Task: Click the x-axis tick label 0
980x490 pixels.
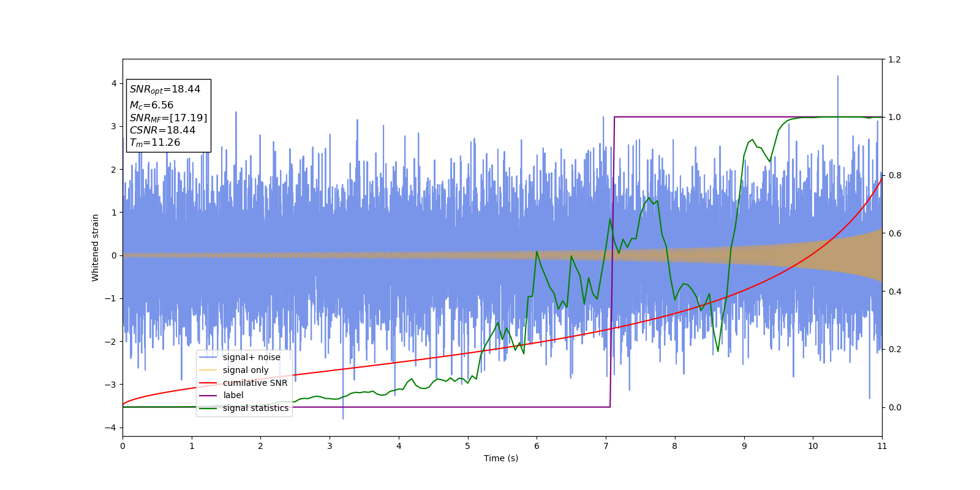Action: point(123,446)
